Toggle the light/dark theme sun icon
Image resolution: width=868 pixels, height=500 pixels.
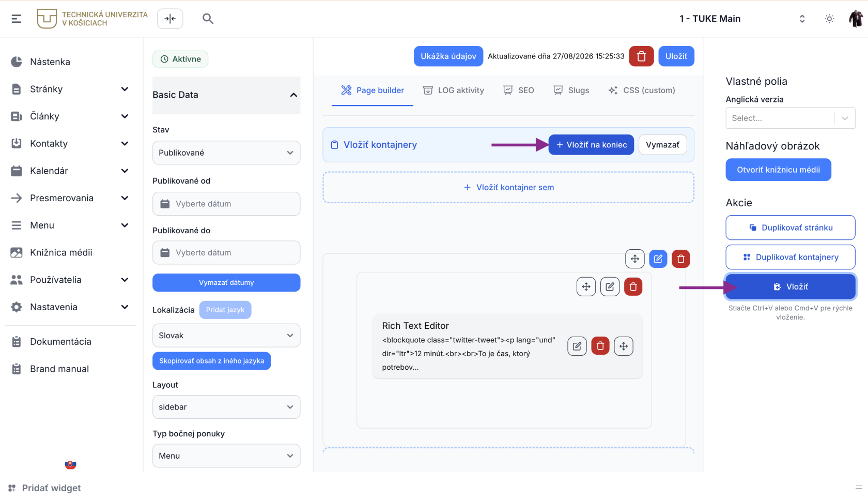(829, 19)
